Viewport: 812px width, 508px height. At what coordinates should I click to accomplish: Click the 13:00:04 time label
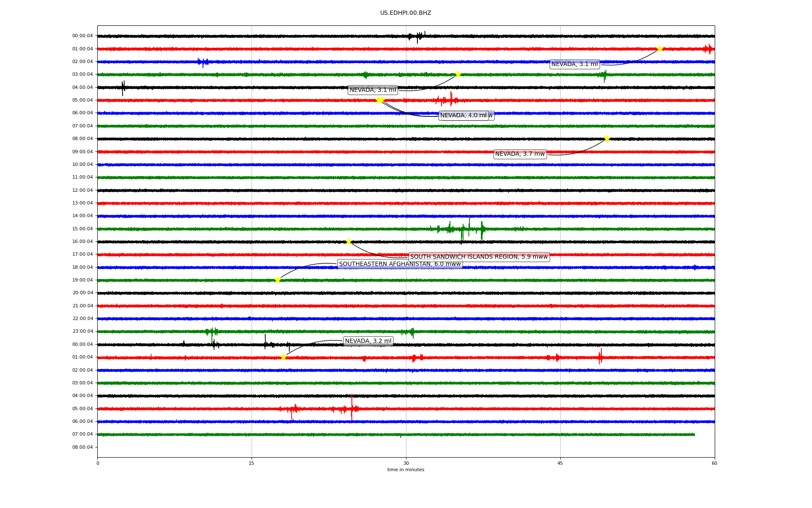click(x=82, y=203)
